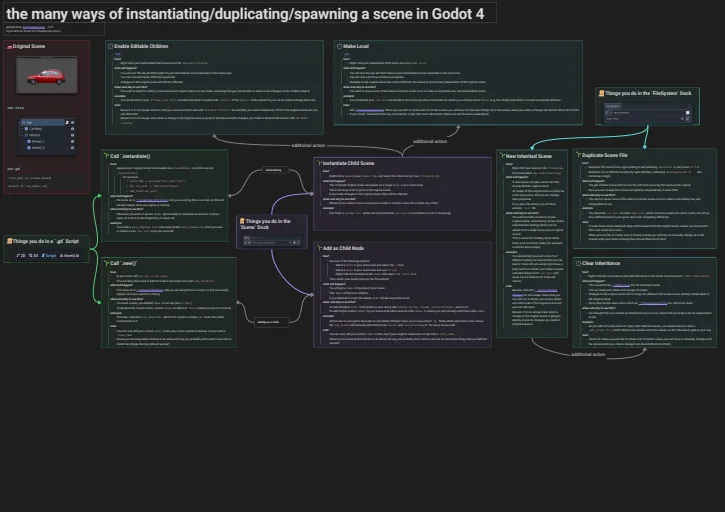The width and height of the screenshot is (725, 512).
Task: Click 'additional action' label below Enable Editable Children
Action: tap(308, 146)
